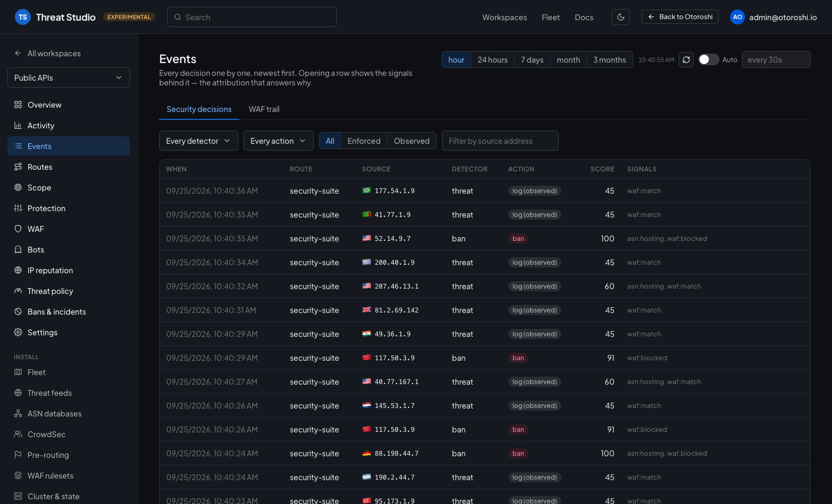Click the Bots sidebar icon
The image size is (832, 504).
coord(18,249)
